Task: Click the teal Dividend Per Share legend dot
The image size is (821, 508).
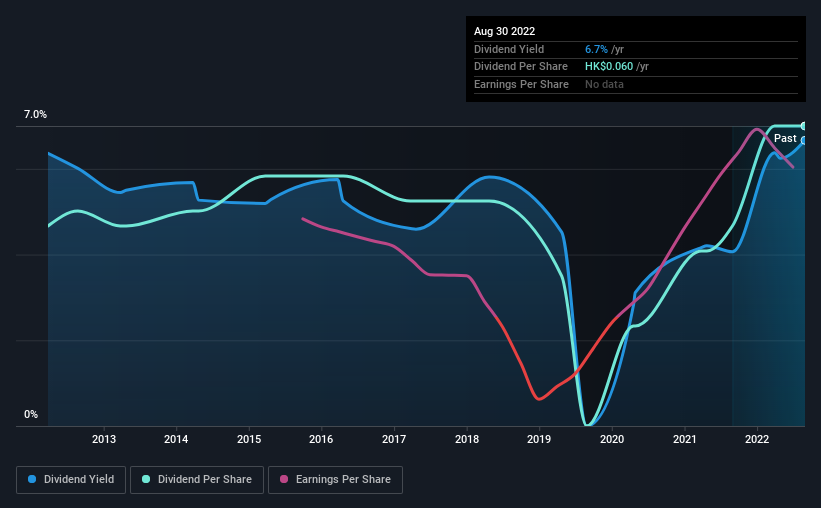Action: click(x=146, y=479)
